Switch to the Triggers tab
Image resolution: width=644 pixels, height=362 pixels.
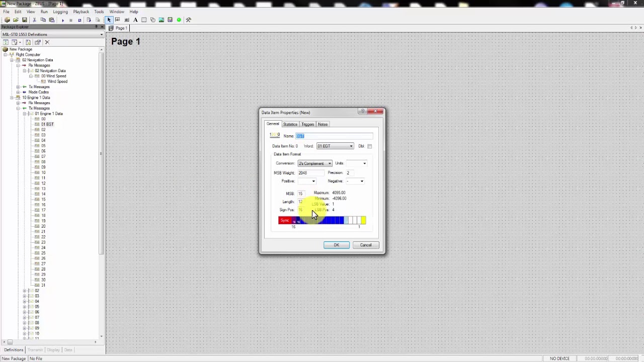307,124
